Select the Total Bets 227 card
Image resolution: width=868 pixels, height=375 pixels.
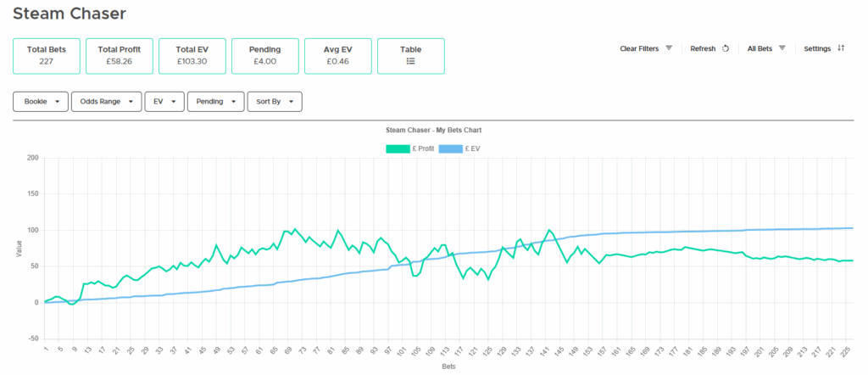click(47, 56)
